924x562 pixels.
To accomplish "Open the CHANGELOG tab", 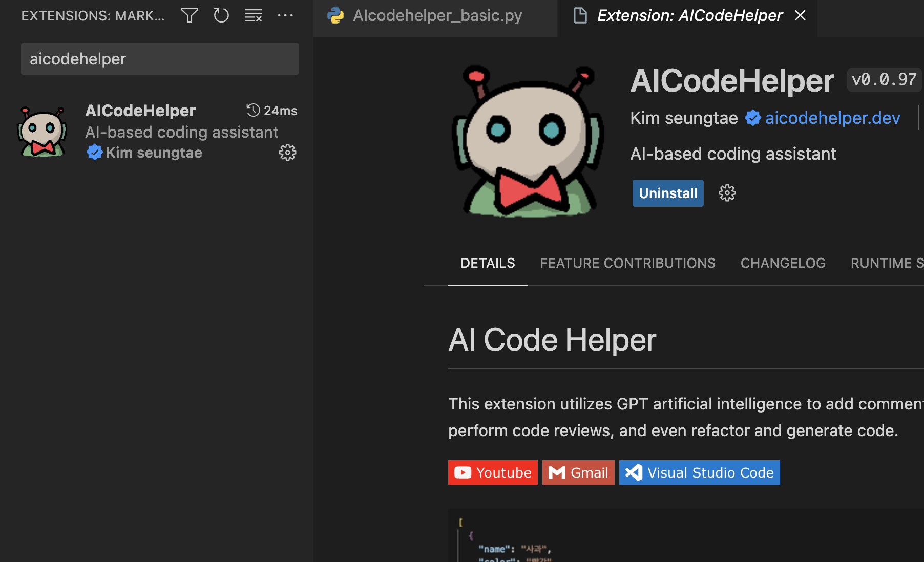I will pyautogui.click(x=783, y=263).
